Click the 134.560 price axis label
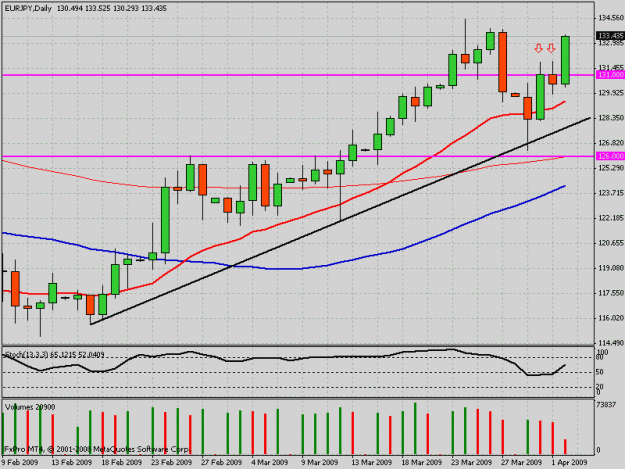This screenshot has width=625, height=469. [611, 18]
